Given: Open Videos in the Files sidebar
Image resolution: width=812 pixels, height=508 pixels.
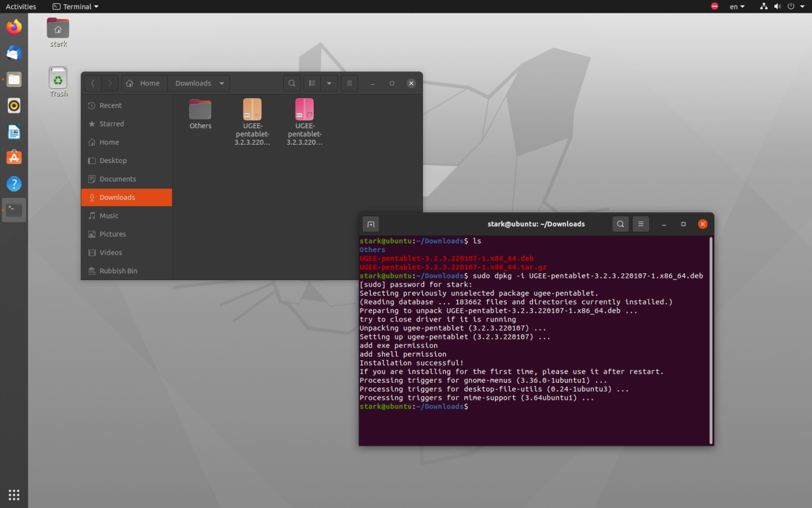Looking at the screenshot, I should point(127,252).
